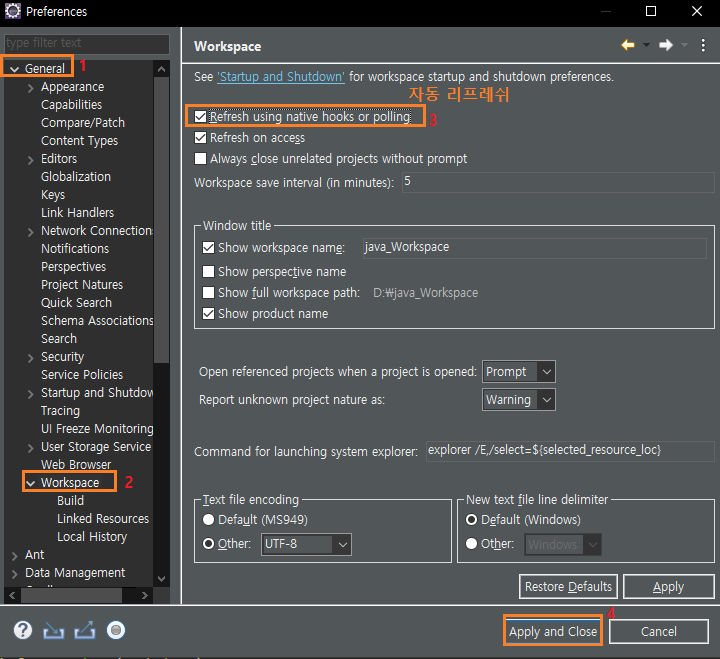Enable Show perspective name checkbox
The image size is (720, 659).
click(208, 272)
